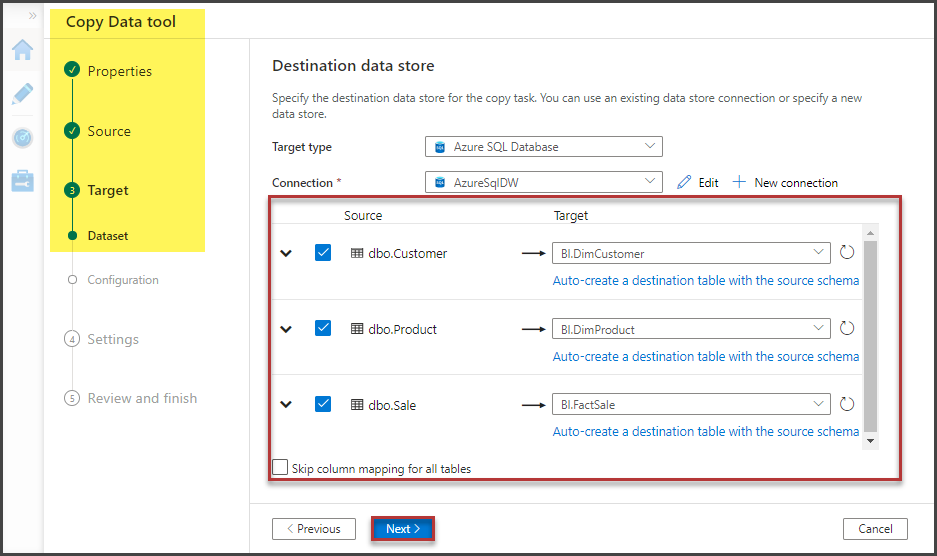Click the Target column header

(x=571, y=215)
